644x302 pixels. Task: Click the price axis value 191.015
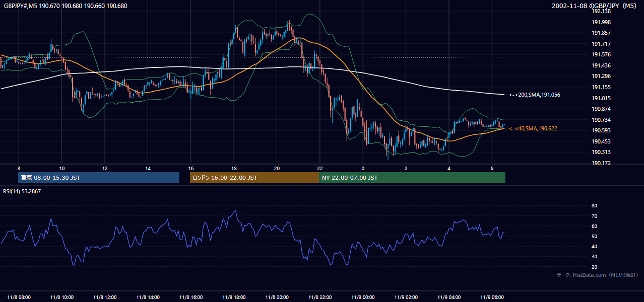[x=601, y=98]
